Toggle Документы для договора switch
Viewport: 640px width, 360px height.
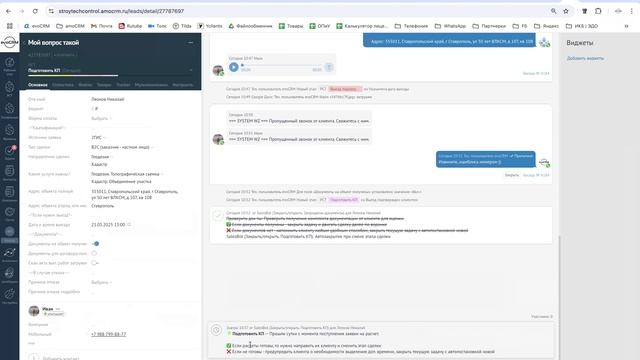click(94, 253)
